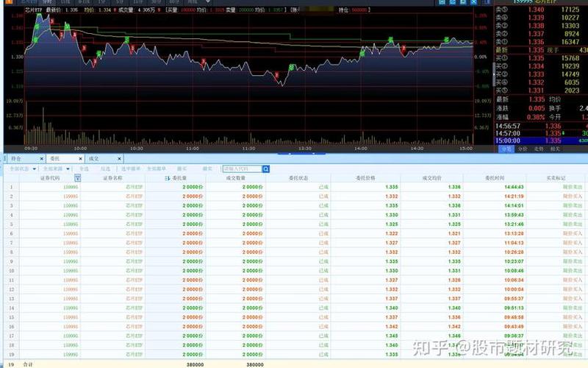The width and height of the screenshot is (588, 368).
Task: Click the 反选 invert selection button
Action: [x=105, y=169]
